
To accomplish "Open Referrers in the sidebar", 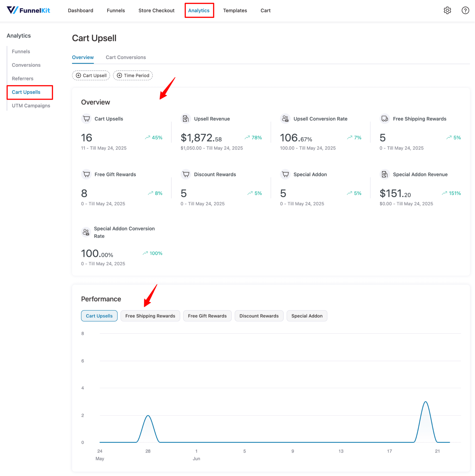I will pos(23,79).
